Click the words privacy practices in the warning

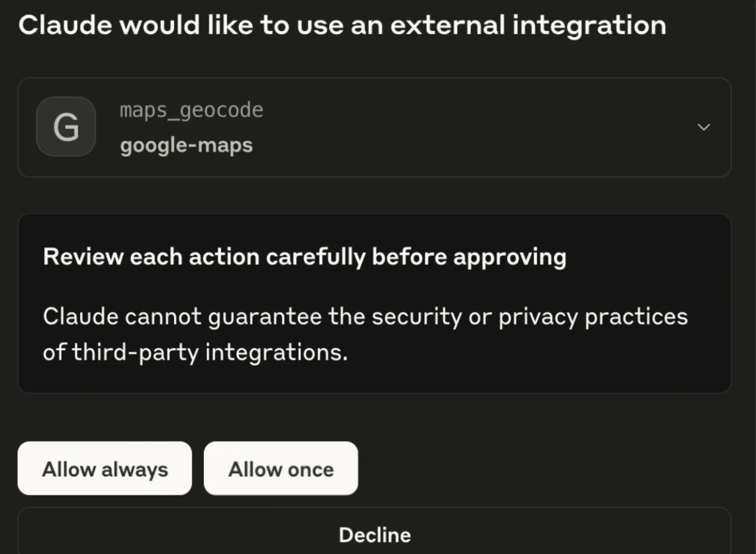point(593,316)
